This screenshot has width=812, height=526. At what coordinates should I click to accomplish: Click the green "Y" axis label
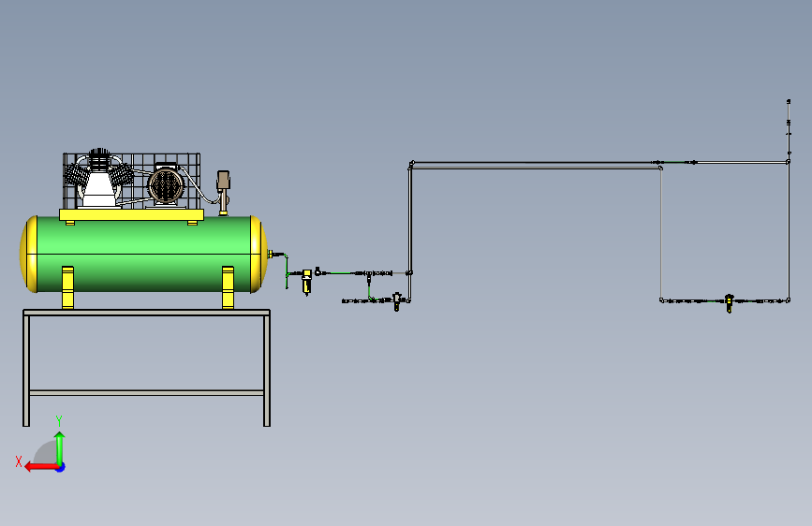point(59,420)
